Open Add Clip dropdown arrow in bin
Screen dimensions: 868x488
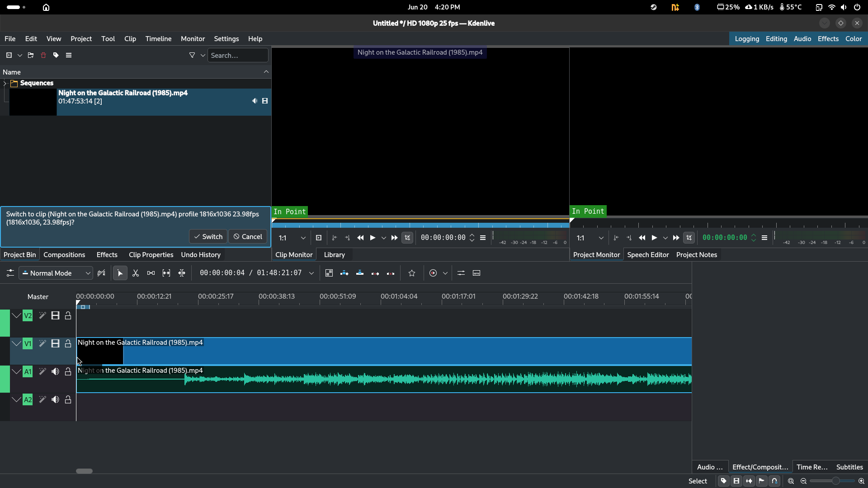20,55
